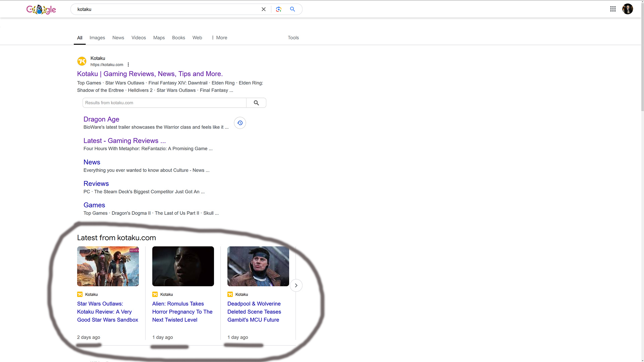Open the Games sitelink
The image size is (644, 362).
[94, 205]
